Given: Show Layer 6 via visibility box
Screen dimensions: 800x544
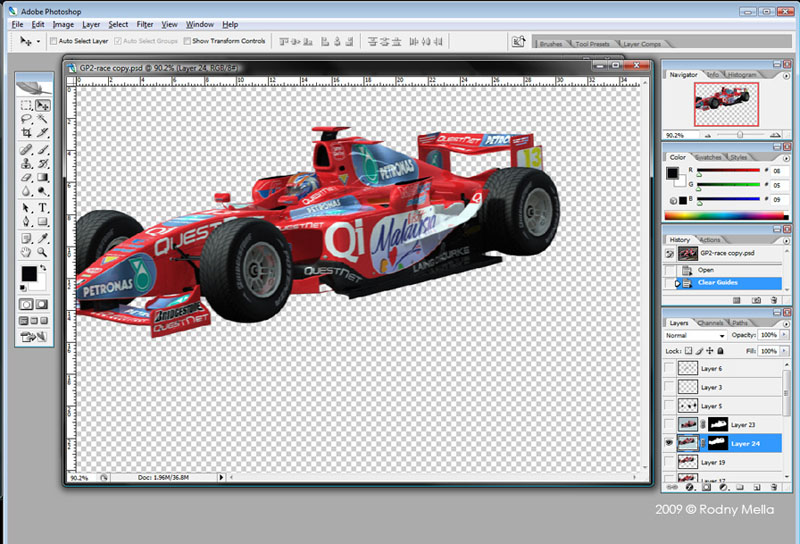Looking at the screenshot, I should (669, 369).
